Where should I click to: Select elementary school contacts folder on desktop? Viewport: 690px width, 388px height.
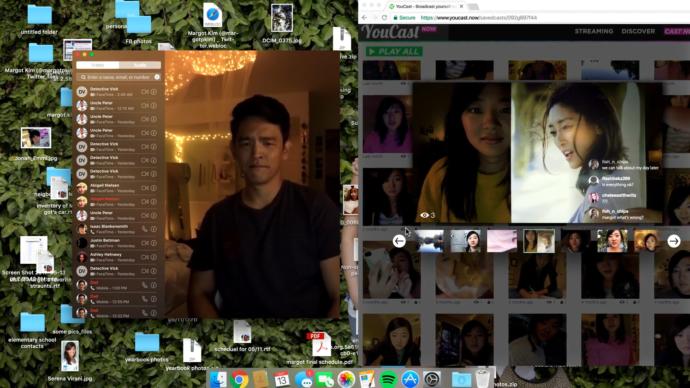click(32, 330)
